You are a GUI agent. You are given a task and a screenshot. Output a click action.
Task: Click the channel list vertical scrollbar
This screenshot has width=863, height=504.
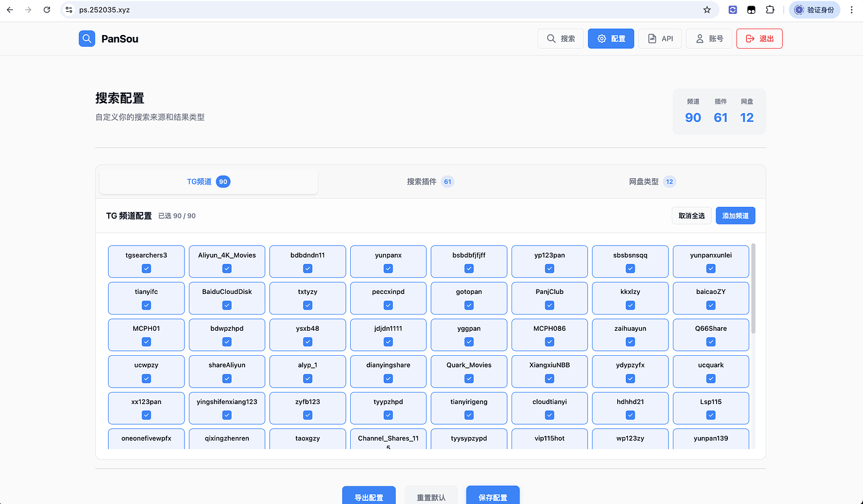[753, 288]
